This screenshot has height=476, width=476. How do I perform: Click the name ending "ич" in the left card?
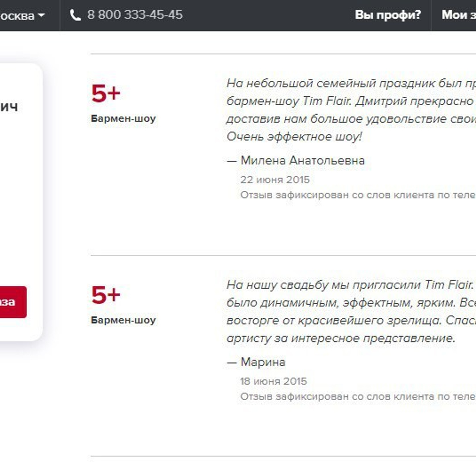point(9,107)
